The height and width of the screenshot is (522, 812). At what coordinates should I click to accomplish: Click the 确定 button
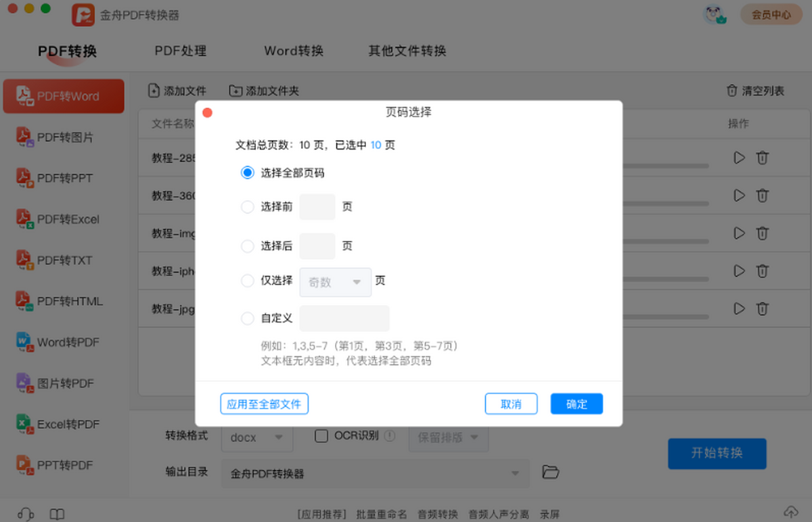coord(577,404)
